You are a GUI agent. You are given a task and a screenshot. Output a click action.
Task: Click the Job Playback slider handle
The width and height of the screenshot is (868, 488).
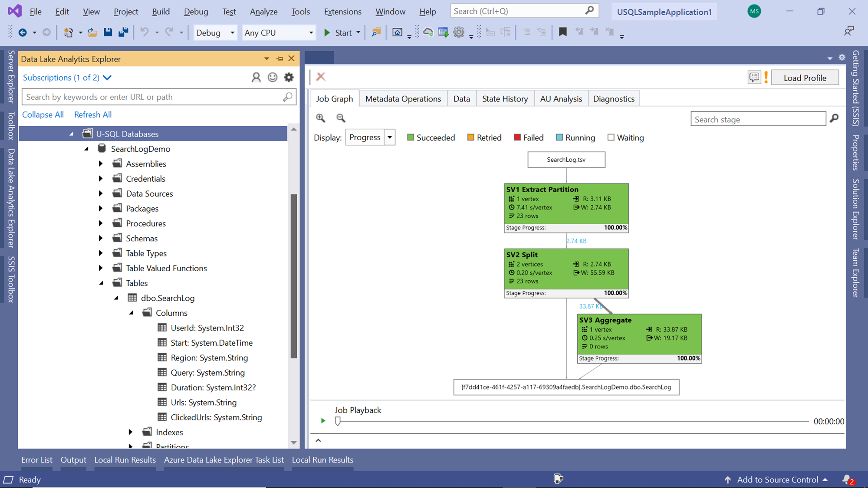pos(338,421)
